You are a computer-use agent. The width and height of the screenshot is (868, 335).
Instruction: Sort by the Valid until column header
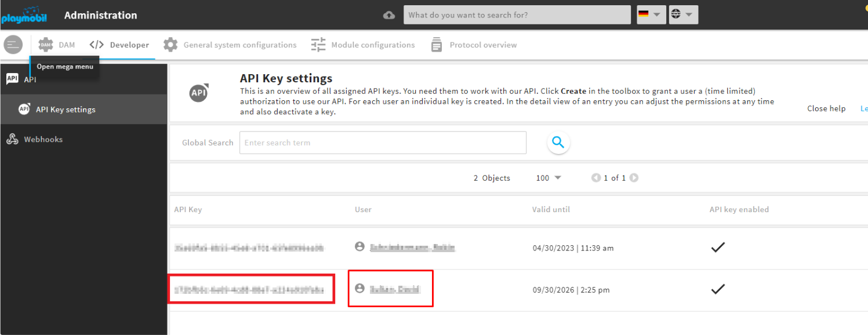click(x=551, y=209)
